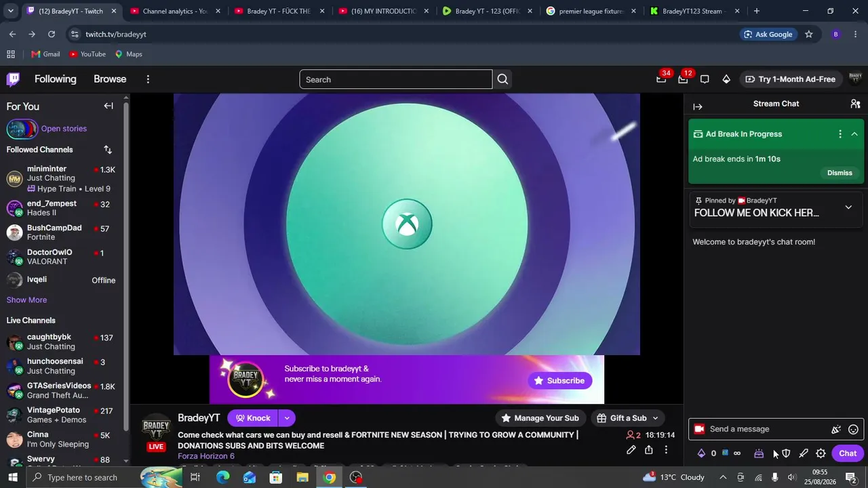
Task: Collapse the Ad Break In Progress panel
Action: pyautogui.click(x=854, y=134)
